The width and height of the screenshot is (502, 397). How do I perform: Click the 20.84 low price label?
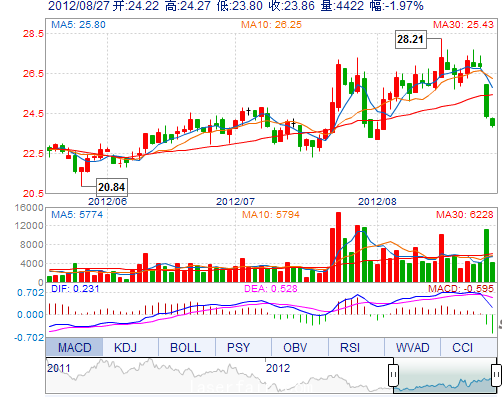pyautogui.click(x=112, y=187)
